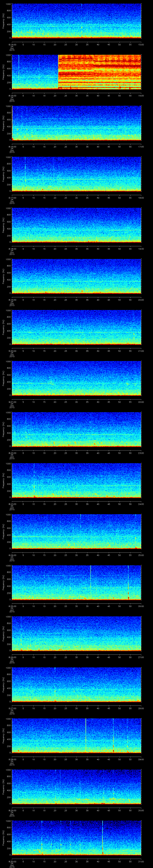This screenshot has width=153, height=868.
Task: Select the spectrogram panel starting at 8:29:00
Action: click(x=76, y=787)
